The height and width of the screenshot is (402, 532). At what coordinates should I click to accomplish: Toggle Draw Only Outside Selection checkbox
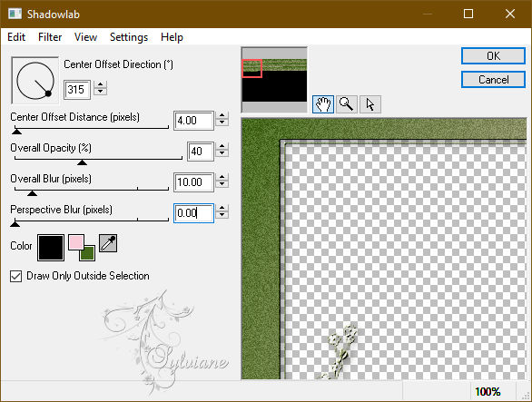[x=15, y=276]
